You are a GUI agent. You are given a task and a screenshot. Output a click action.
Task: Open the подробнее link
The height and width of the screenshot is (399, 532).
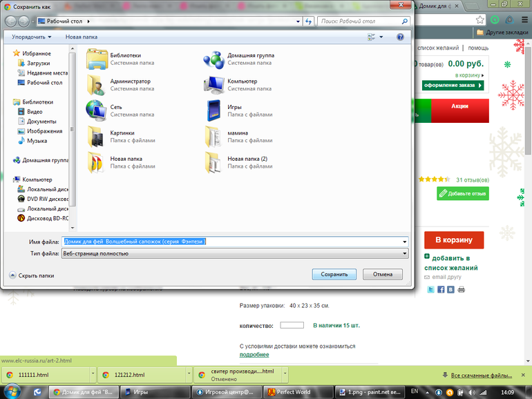(x=254, y=355)
